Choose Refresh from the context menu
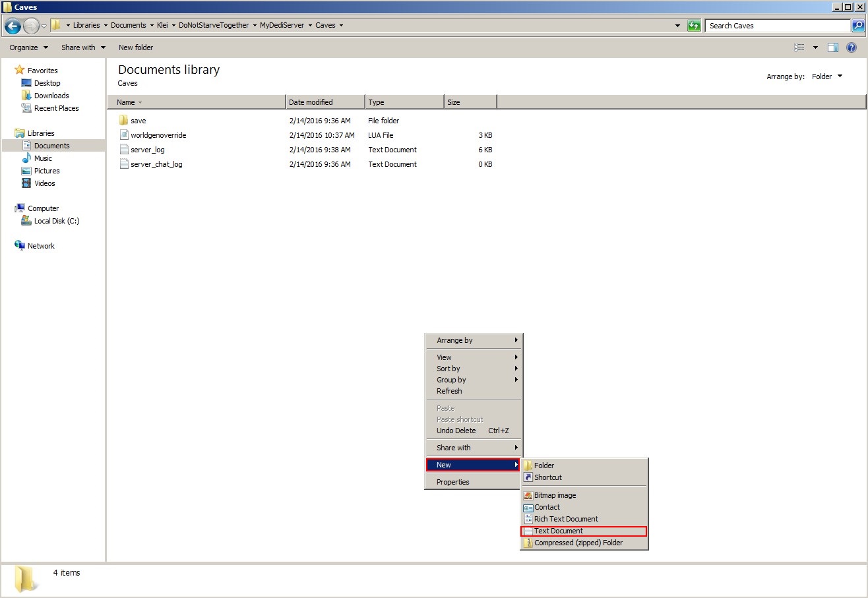Image resolution: width=868 pixels, height=598 pixels. tap(474, 391)
